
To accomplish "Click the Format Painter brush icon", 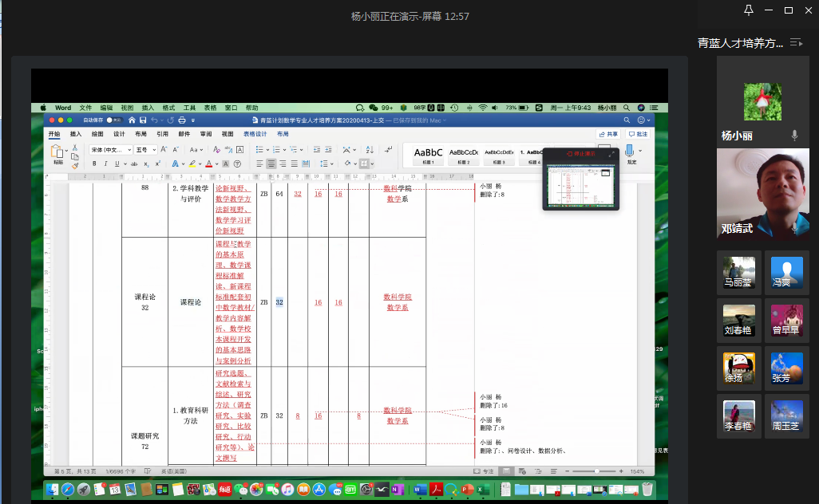I will (x=75, y=166).
